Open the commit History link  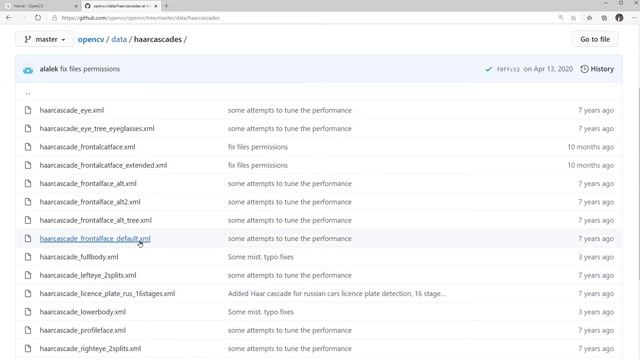pos(597,69)
